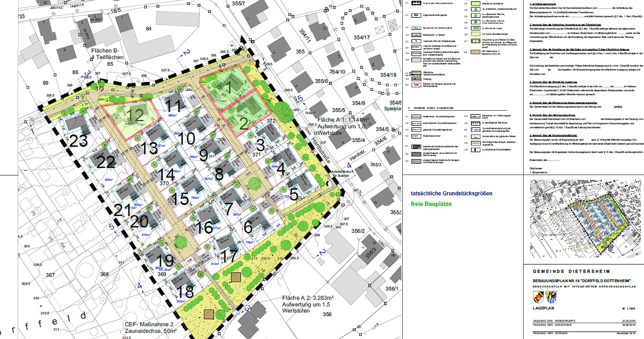This screenshot has height=339, width=644.
Task: Click the hedge planting legend symbol
Action: click(475, 28)
